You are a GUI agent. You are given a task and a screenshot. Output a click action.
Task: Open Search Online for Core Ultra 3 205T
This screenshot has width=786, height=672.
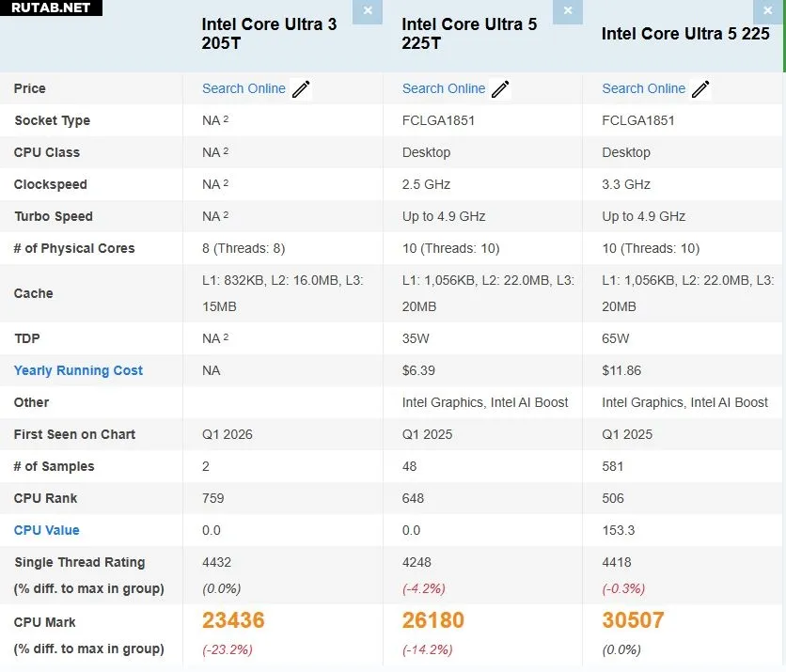[x=244, y=88]
